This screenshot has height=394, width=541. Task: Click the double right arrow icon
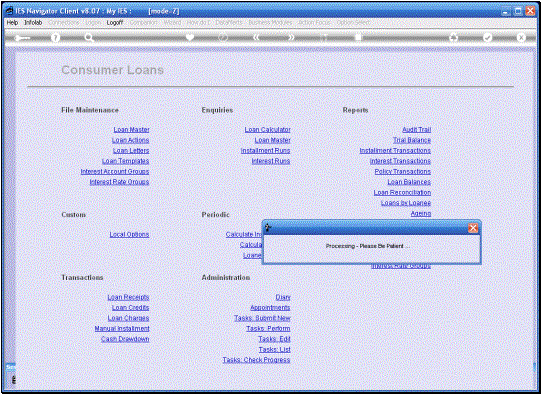pyautogui.click(x=291, y=37)
